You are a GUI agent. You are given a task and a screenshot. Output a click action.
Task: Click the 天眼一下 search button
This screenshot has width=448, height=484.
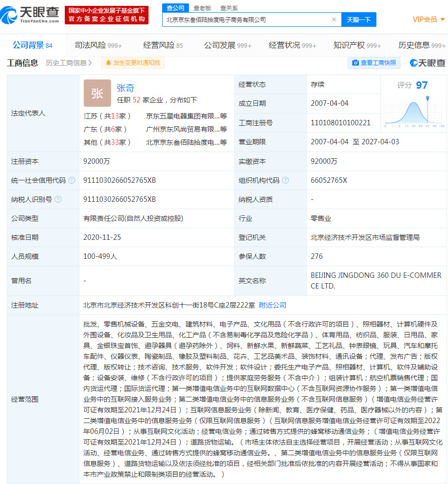click(x=358, y=20)
